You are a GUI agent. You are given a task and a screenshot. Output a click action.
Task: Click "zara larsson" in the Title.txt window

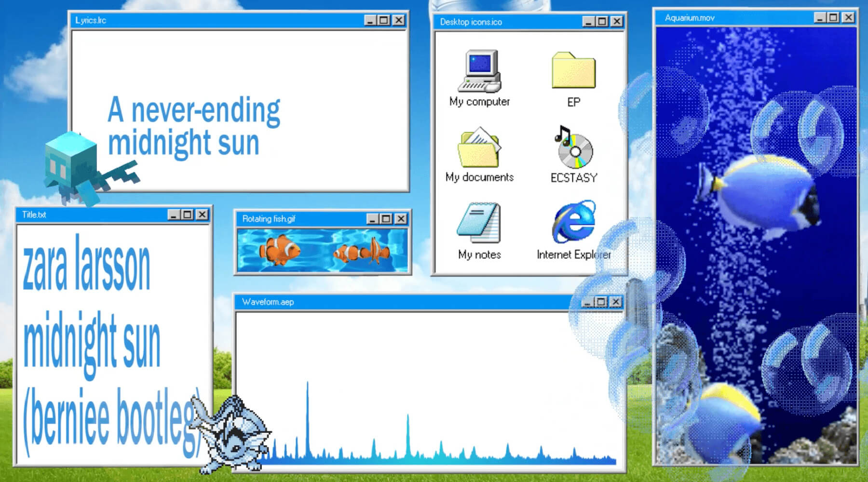pos(87,263)
